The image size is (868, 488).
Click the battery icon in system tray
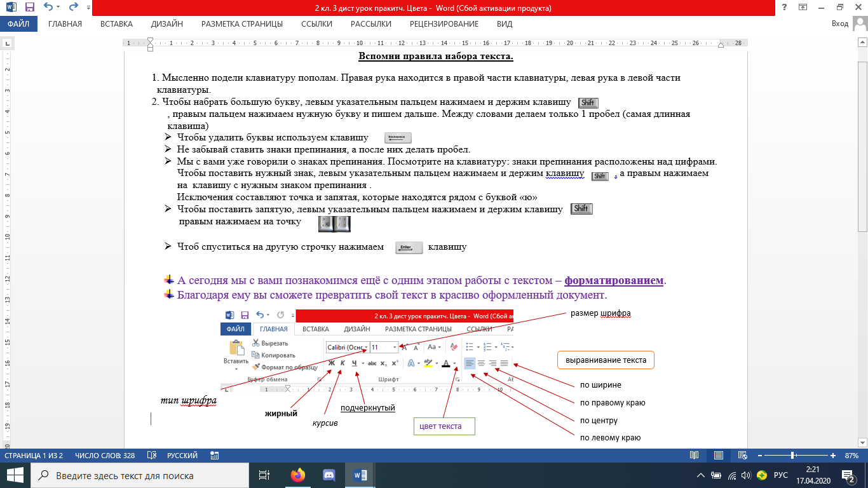coord(716,475)
